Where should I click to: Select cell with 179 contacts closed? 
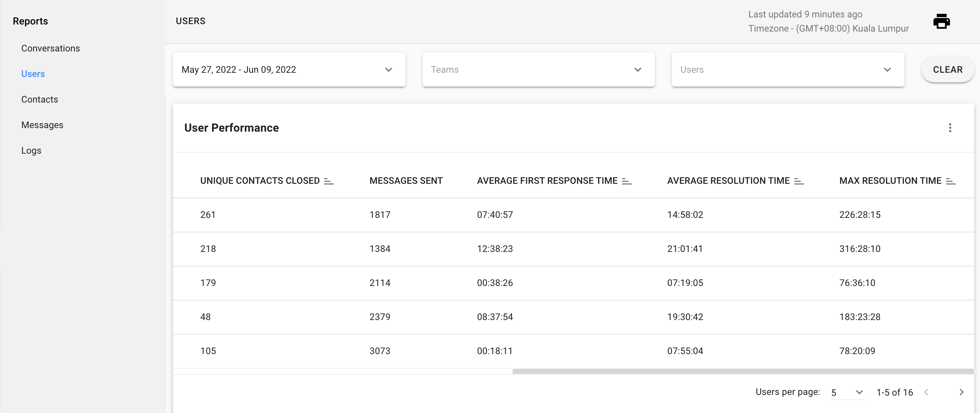[x=208, y=283]
